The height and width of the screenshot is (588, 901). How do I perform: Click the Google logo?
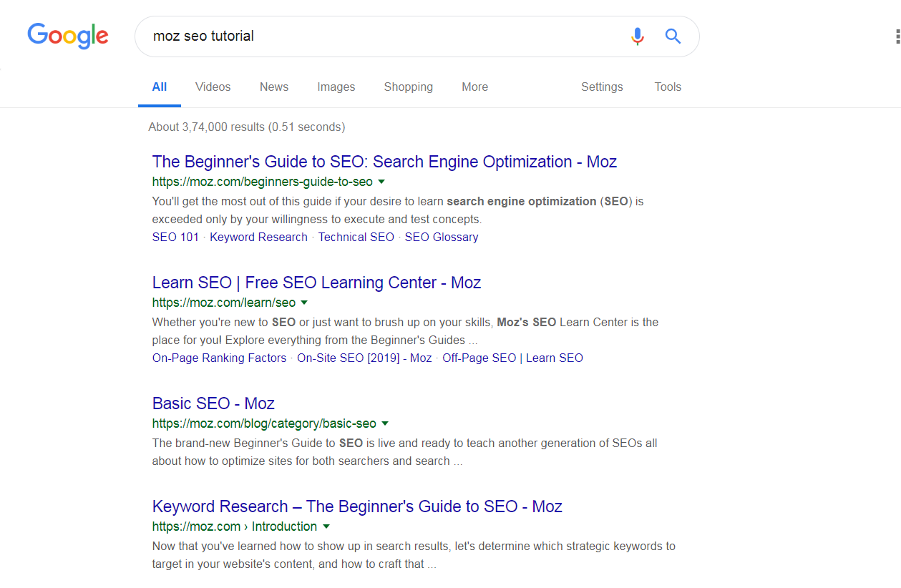tap(68, 36)
